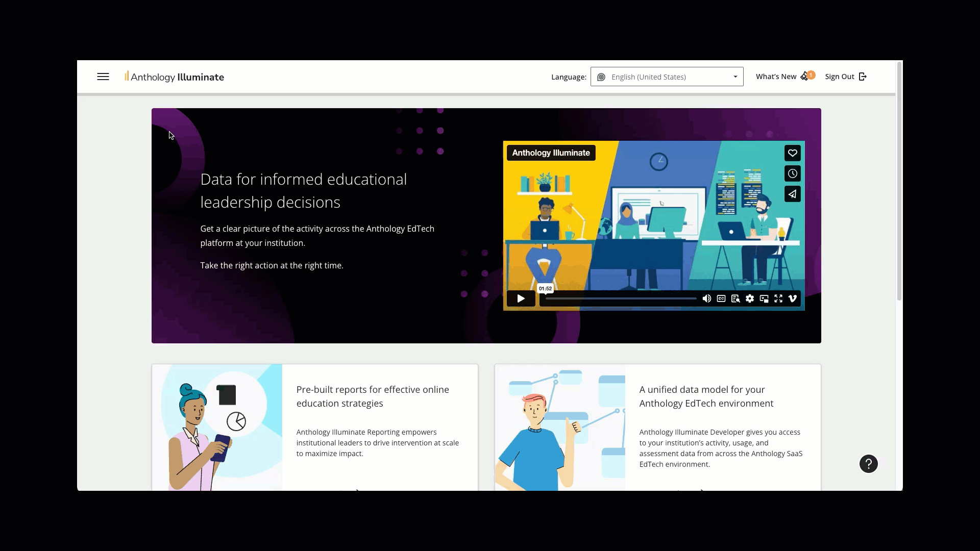Mute the video volume
The height and width of the screenshot is (551, 980).
coord(706,298)
